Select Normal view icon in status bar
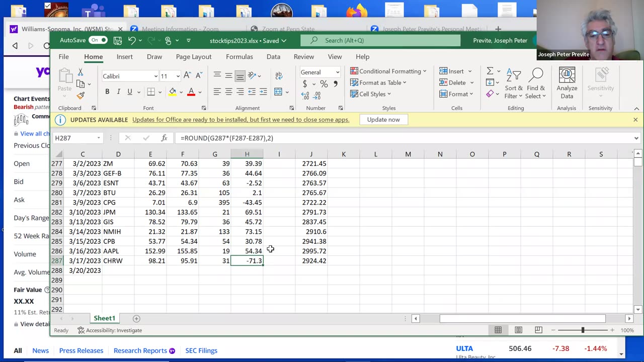The height and width of the screenshot is (362, 644). 498,330
